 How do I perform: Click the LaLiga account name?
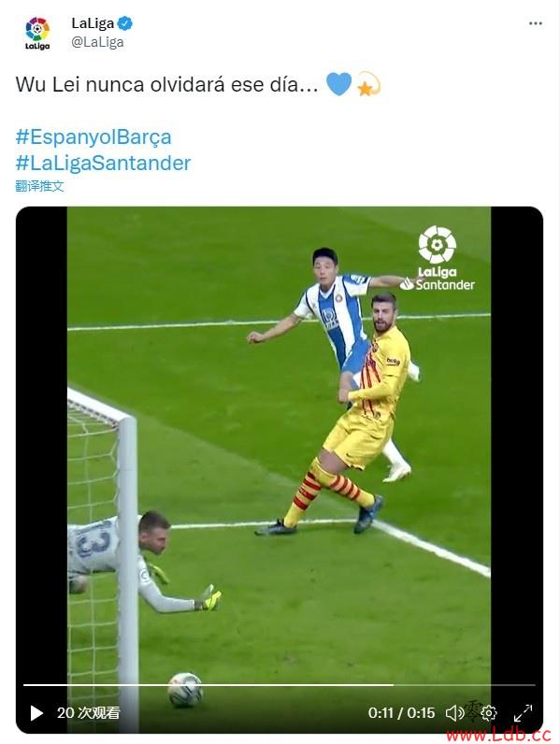click(93, 22)
